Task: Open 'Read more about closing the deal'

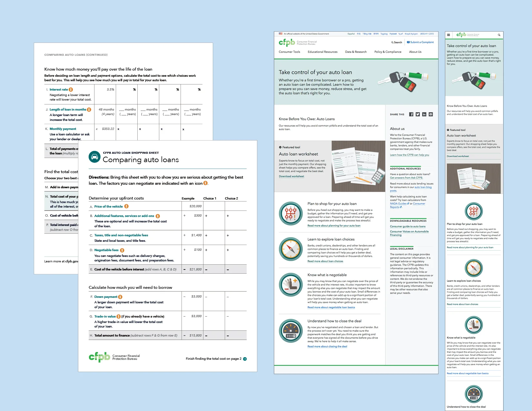Action: pos(327,347)
